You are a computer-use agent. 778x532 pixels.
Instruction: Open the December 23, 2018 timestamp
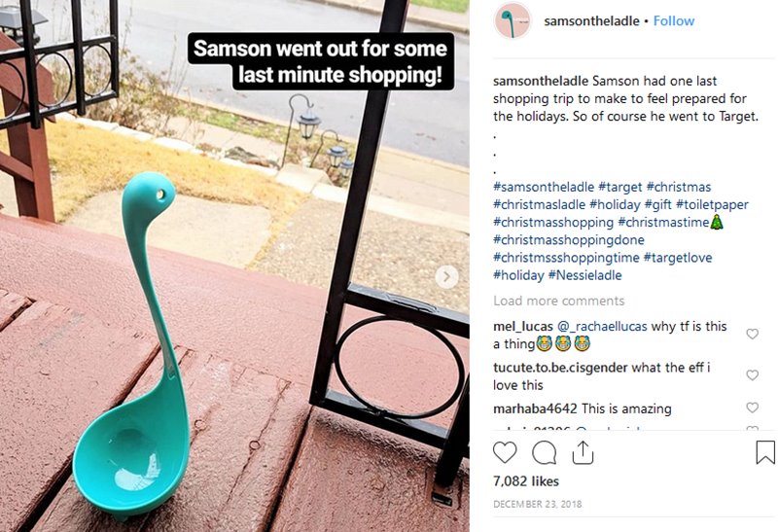pyautogui.click(x=538, y=504)
